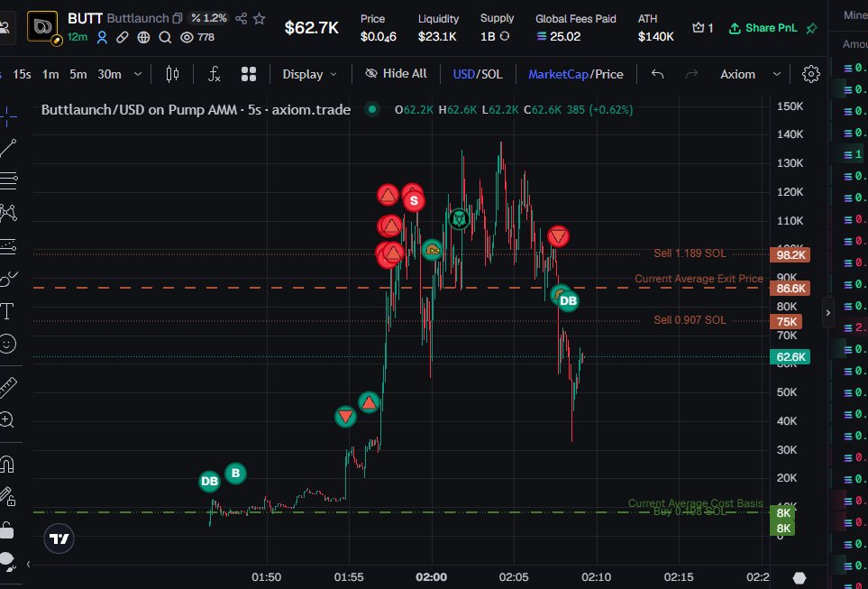
Task: Select the crosshair cursor tool
Action: [8, 115]
